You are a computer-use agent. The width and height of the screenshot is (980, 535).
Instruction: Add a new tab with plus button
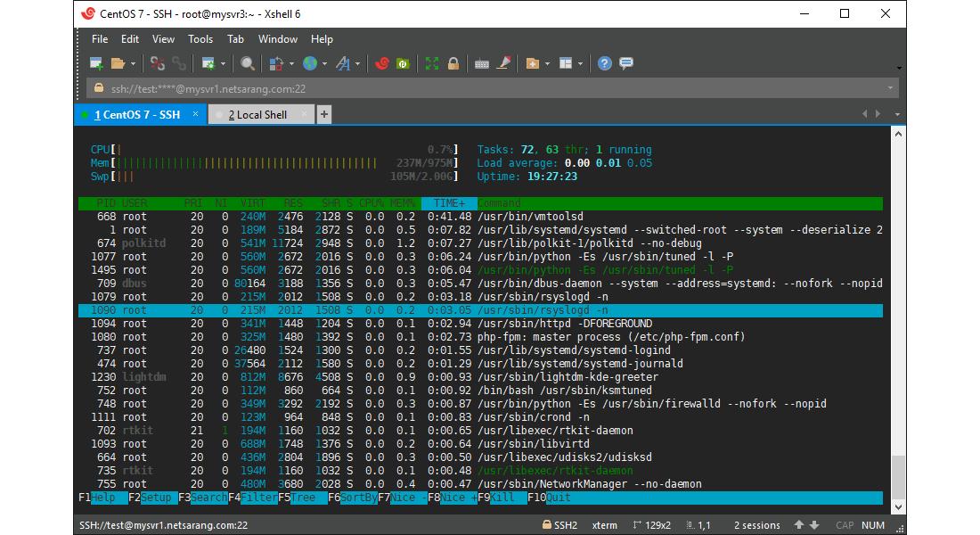pyautogui.click(x=324, y=114)
